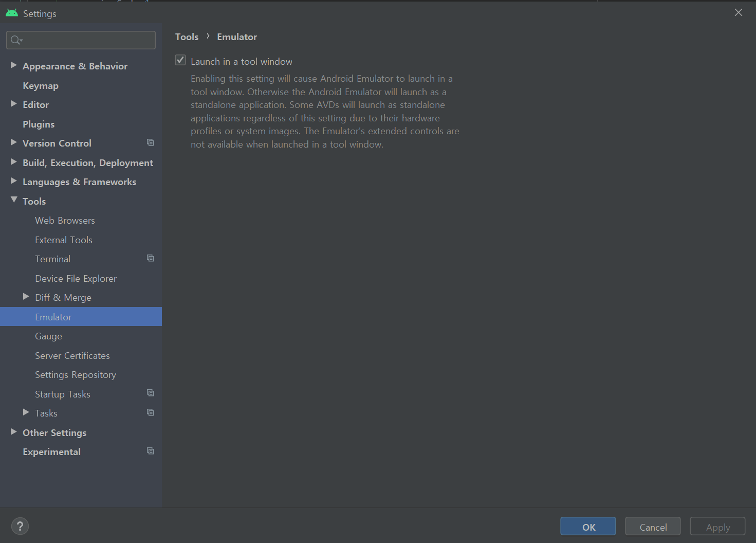
Task: Click the Cancel button
Action: tap(653, 527)
